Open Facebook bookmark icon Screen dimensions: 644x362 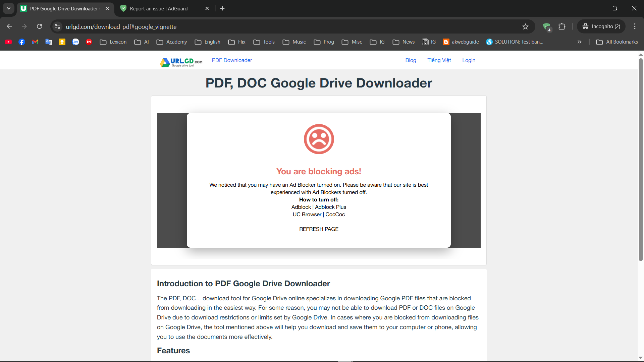(x=22, y=42)
